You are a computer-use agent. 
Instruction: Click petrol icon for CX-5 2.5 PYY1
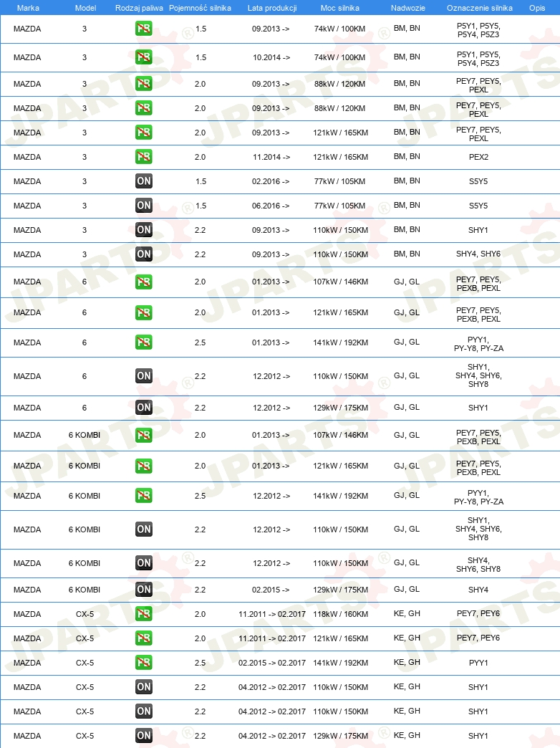[x=143, y=662]
